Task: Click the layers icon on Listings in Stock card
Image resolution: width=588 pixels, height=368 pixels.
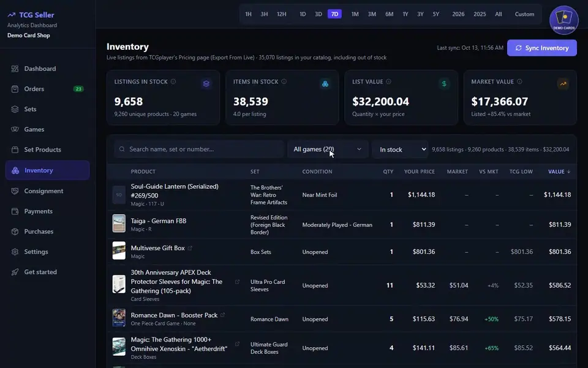Action: (206, 83)
